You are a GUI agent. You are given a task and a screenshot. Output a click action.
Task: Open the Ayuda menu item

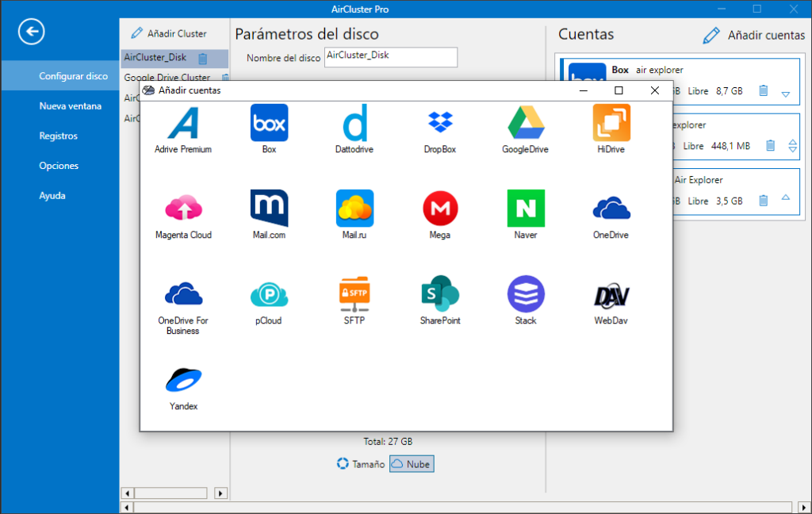(52, 196)
